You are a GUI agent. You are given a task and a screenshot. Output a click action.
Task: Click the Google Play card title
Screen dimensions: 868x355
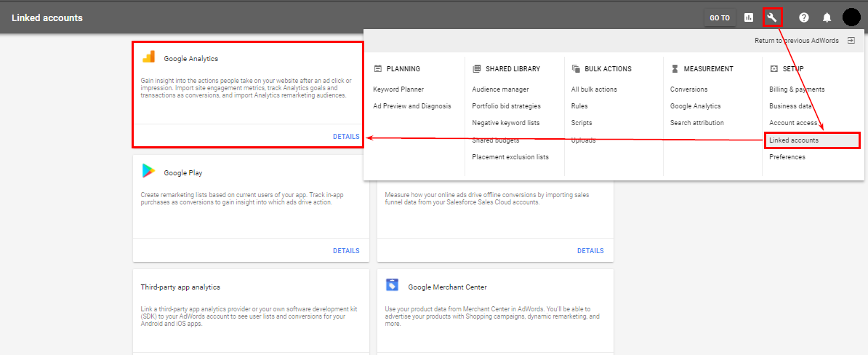[x=183, y=173]
